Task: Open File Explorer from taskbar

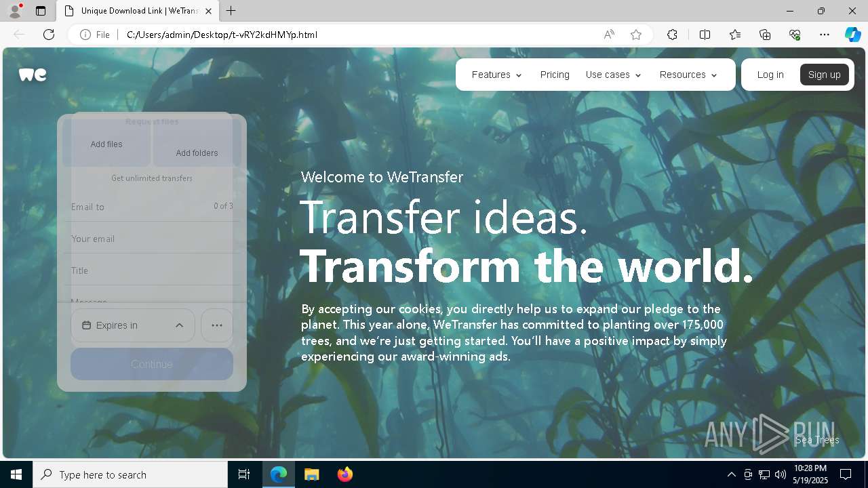Action: coord(311,474)
